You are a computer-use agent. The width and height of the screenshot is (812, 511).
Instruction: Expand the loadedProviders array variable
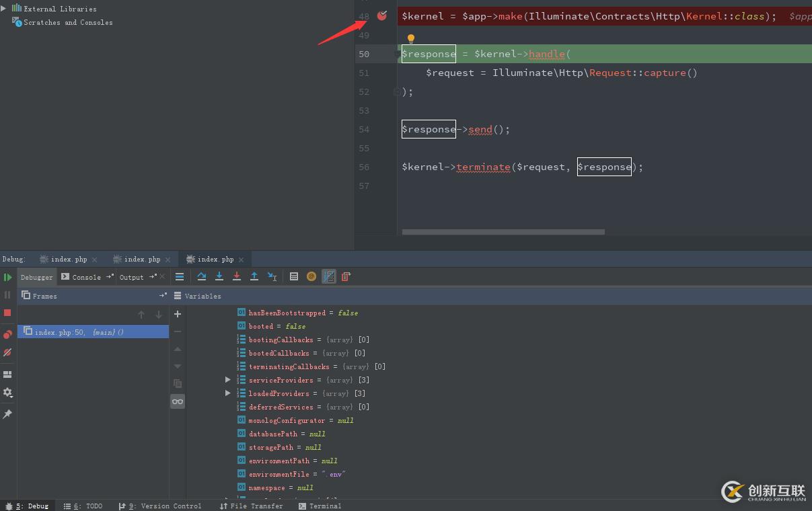pyautogui.click(x=228, y=393)
